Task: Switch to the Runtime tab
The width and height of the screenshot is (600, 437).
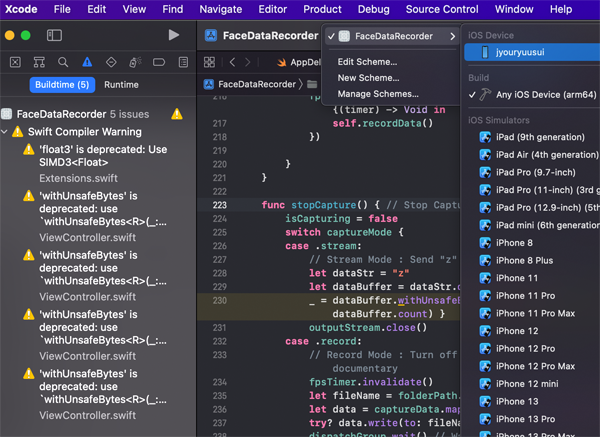Action: click(121, 85)
